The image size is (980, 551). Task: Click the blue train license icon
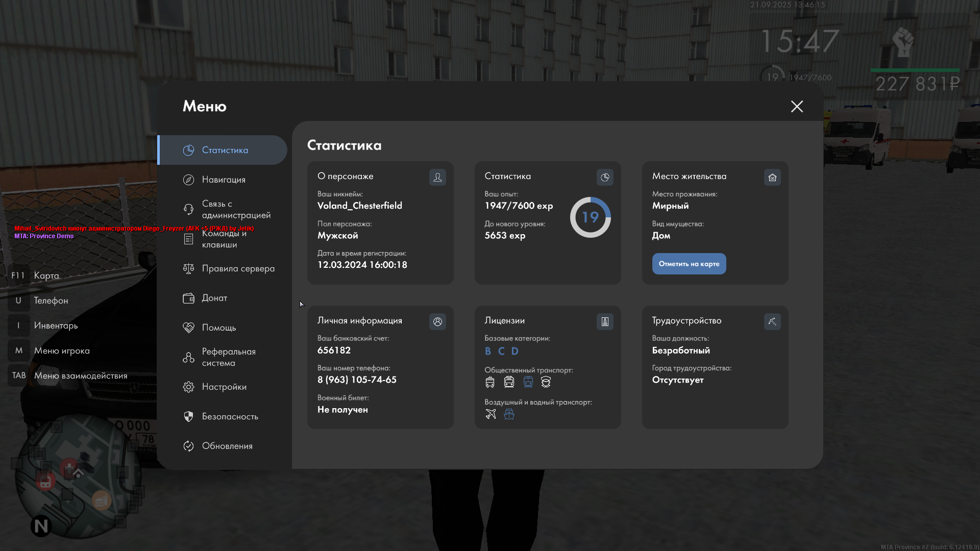528,382
